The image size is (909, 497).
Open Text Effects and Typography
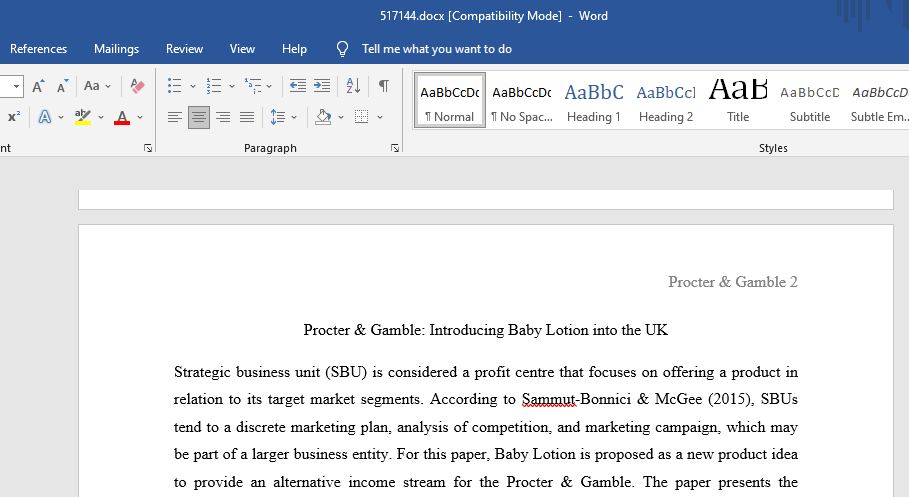(x=45, y=117)
